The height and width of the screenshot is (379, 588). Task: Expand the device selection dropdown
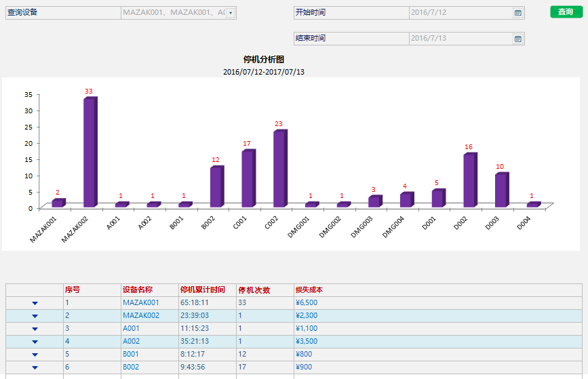coord(231,13)
